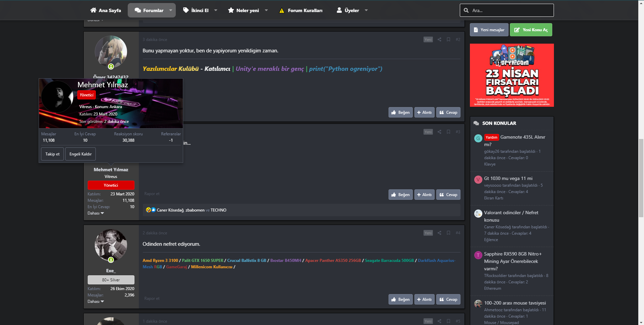This screenshot has width=644, height=325.
Task: Reply to post #4 with Cevap
Action: click(448, 299)
